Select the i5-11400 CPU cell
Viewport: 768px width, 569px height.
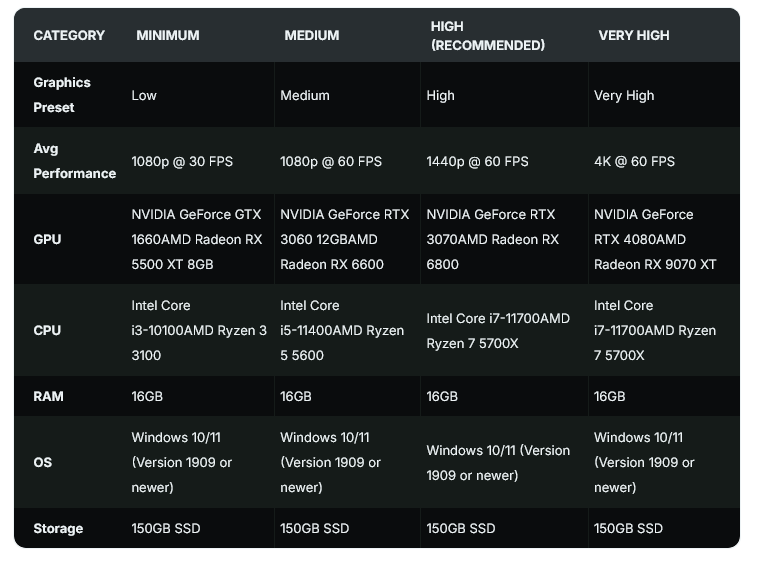[x=342, y=330]
